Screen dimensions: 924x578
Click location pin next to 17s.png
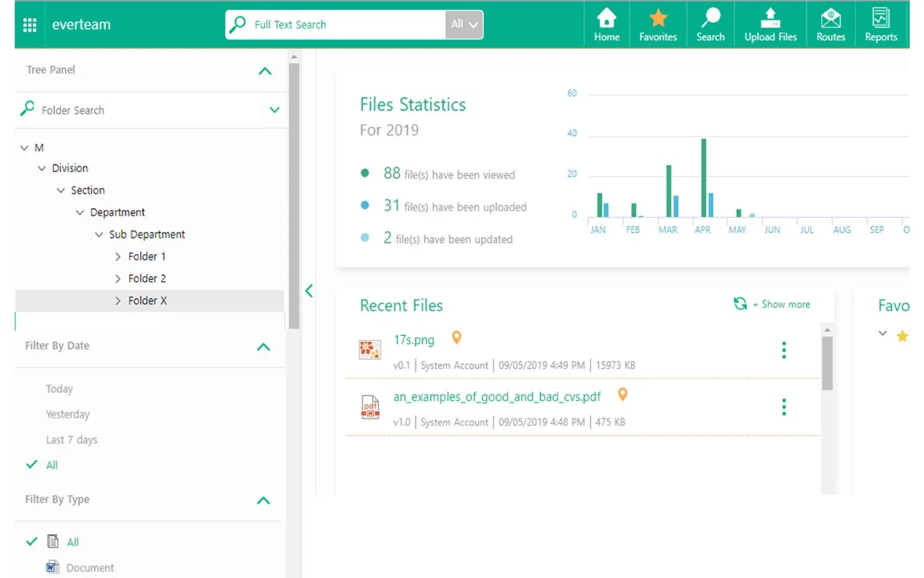click(456, 338)
